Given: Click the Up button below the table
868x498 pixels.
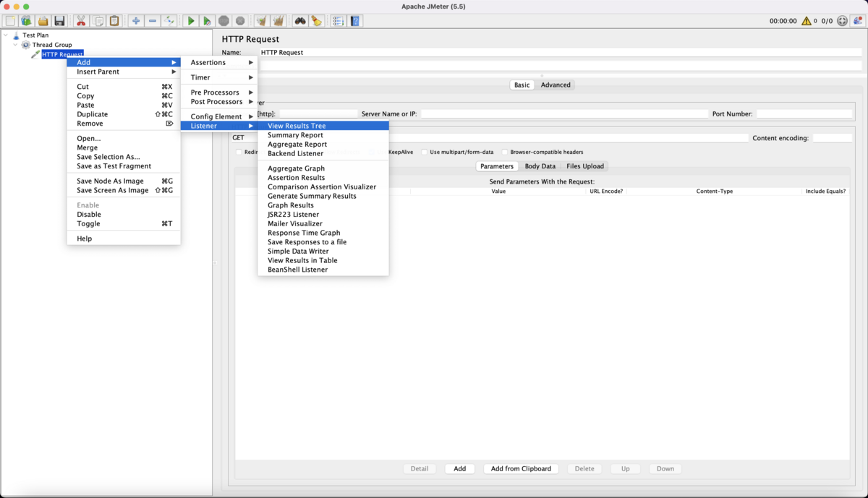Looking at the screenshot, I should click(626, 468).
